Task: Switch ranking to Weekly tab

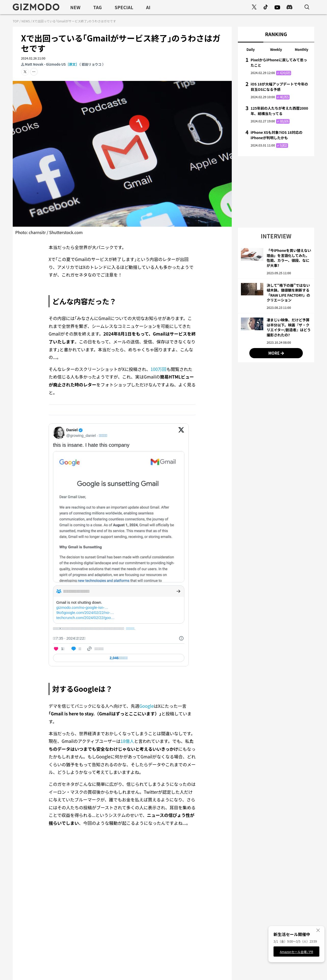Action: tap(276, 49)
